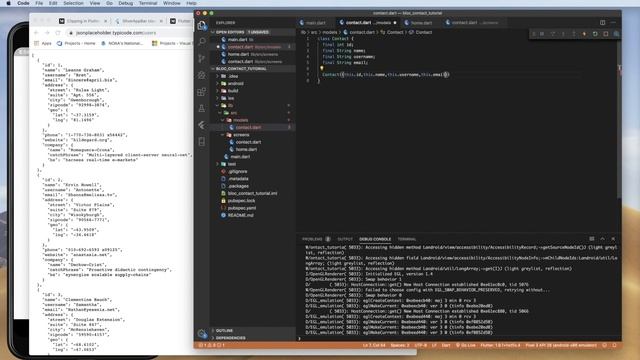Click the models breadcrumb above the editor
The image size is (640, 360).
click(330, 32)
